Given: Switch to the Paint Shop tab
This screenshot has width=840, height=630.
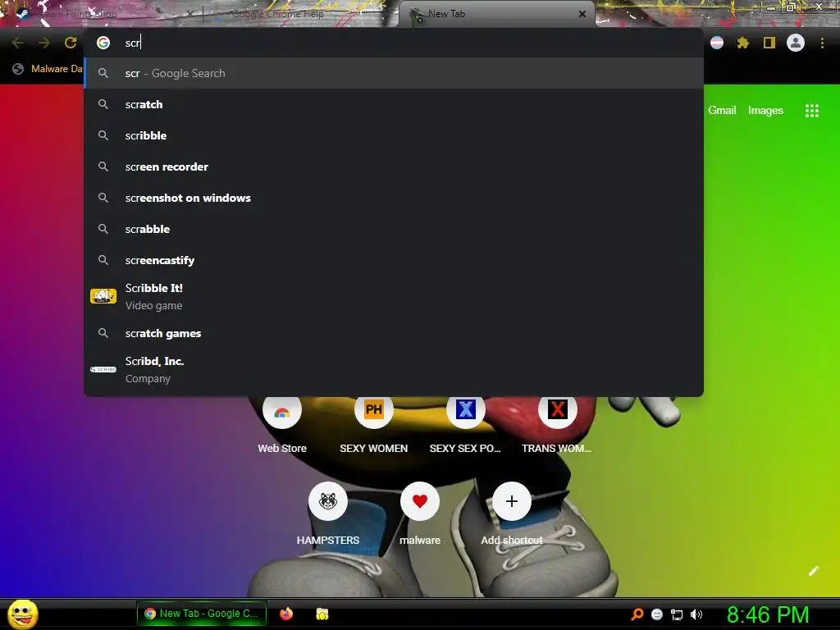Looking at the screenshot, I should tap(102, 14).
